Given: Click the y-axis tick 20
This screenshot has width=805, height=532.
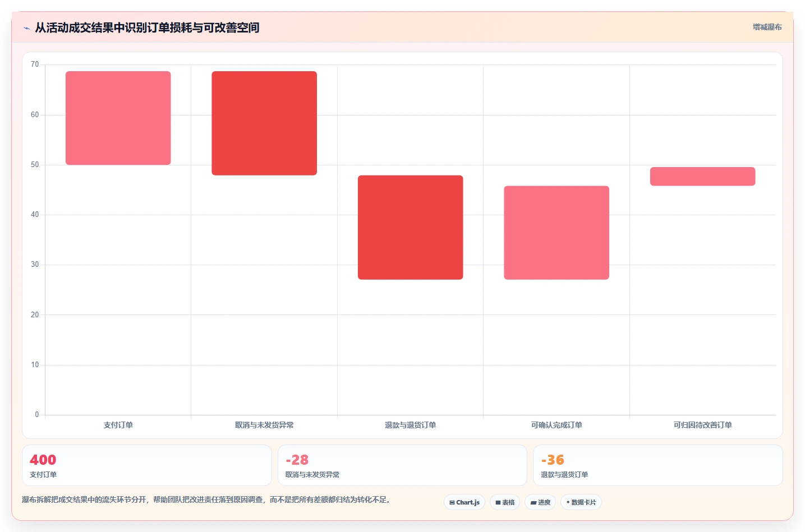Looking at the screenshot, I should [x=35, y=315].
